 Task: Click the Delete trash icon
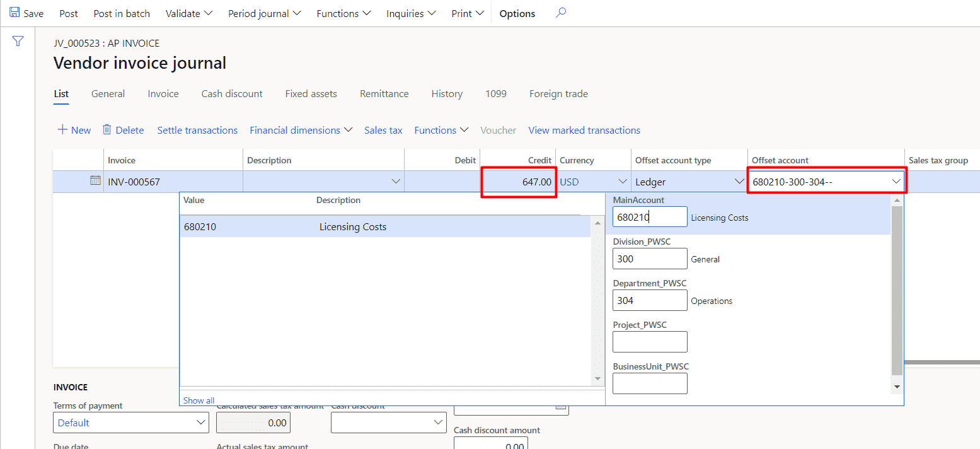coord(107,130)
